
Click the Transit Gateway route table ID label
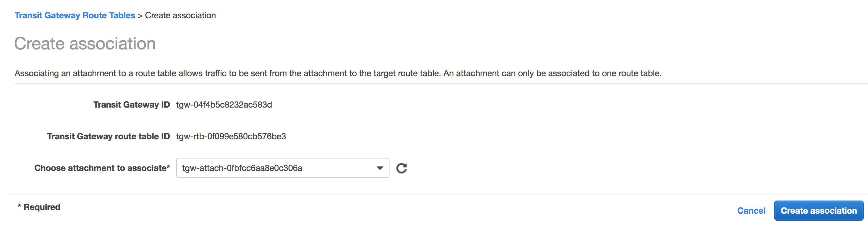[108, 137]
